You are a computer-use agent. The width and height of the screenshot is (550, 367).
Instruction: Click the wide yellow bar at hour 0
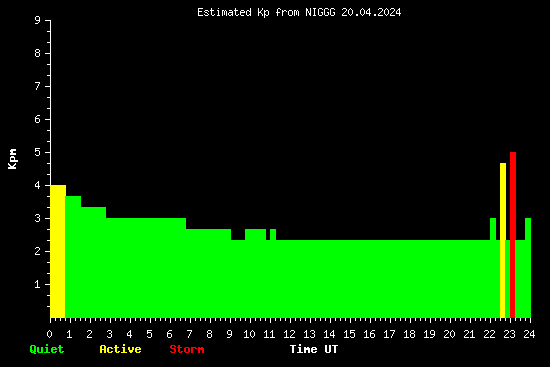click(x=58, y=252)
